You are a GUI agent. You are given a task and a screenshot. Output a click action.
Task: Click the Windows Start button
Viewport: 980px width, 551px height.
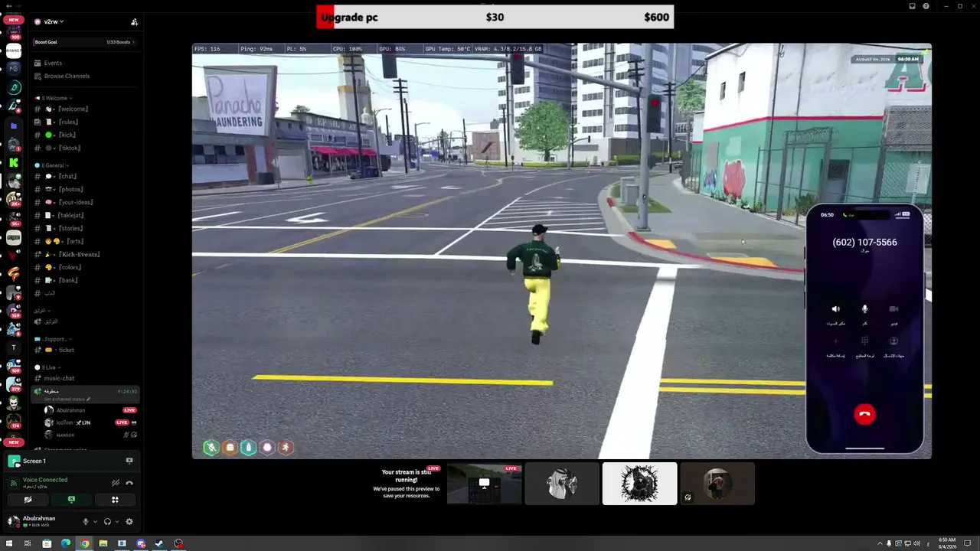click(8, 544)
